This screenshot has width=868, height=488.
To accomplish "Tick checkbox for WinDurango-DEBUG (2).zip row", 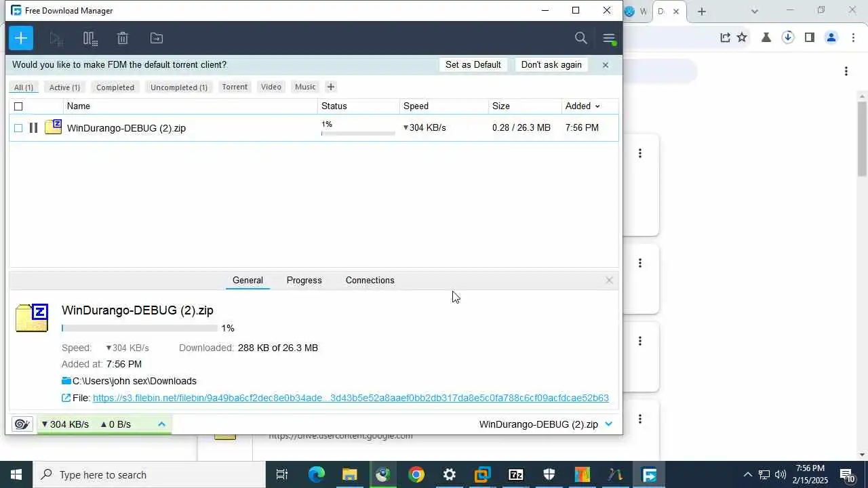I will tap(18, 128).
